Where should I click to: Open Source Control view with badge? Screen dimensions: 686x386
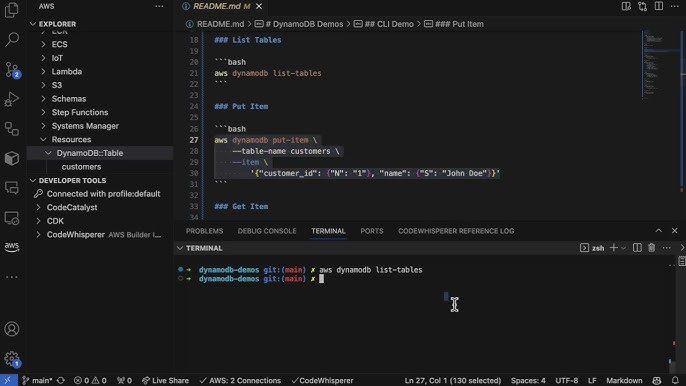pyautogui.click(x=12, y=70)
